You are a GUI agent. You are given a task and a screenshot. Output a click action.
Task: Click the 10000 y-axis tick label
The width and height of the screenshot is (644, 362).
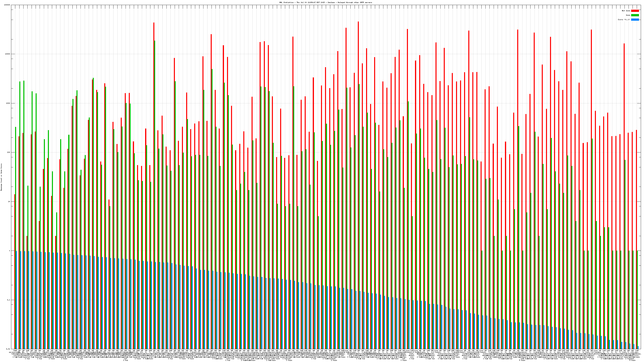pyautogui.click(x=8, y=54)
